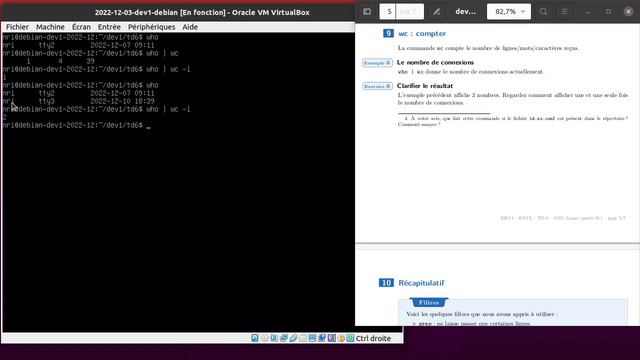
Task: Click the 'Récapitulatif' section heading
Action: (x=421, y=283)
